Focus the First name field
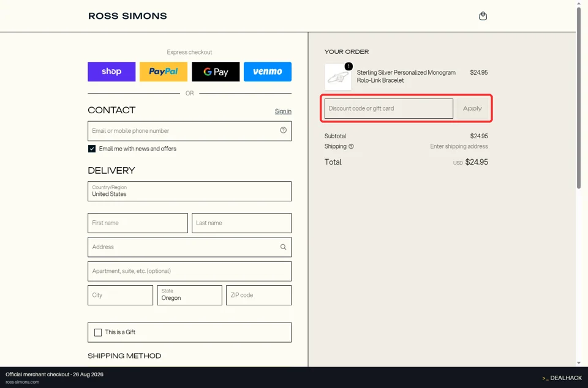 (x=138, y=223)
